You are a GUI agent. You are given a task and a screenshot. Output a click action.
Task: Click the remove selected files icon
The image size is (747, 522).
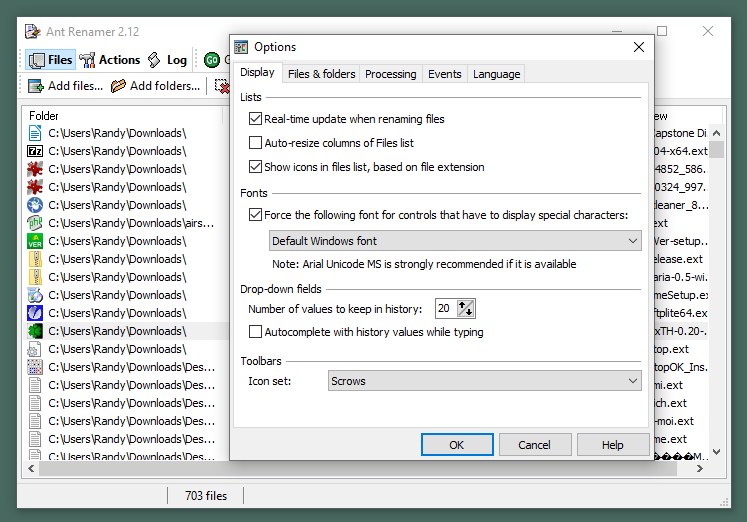222,86
